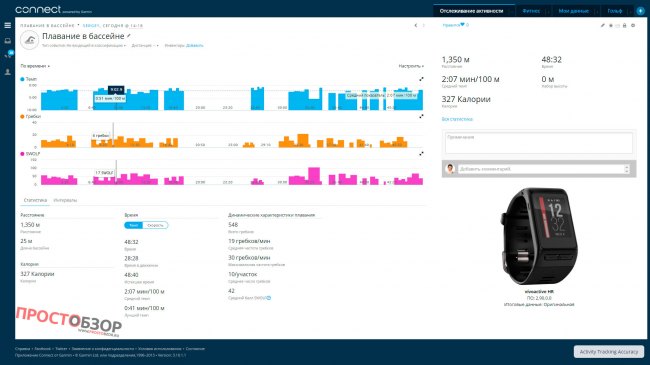Click the heart like icon
Screen dimensions: 650x365
462,25
